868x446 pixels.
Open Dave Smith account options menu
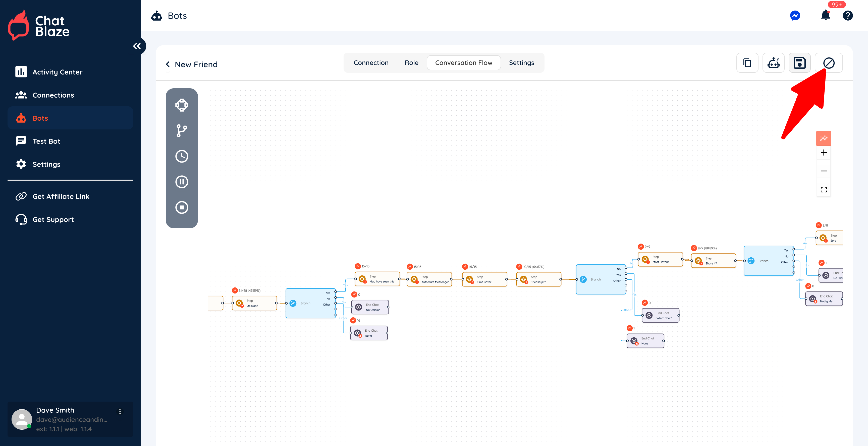point(120,411)
